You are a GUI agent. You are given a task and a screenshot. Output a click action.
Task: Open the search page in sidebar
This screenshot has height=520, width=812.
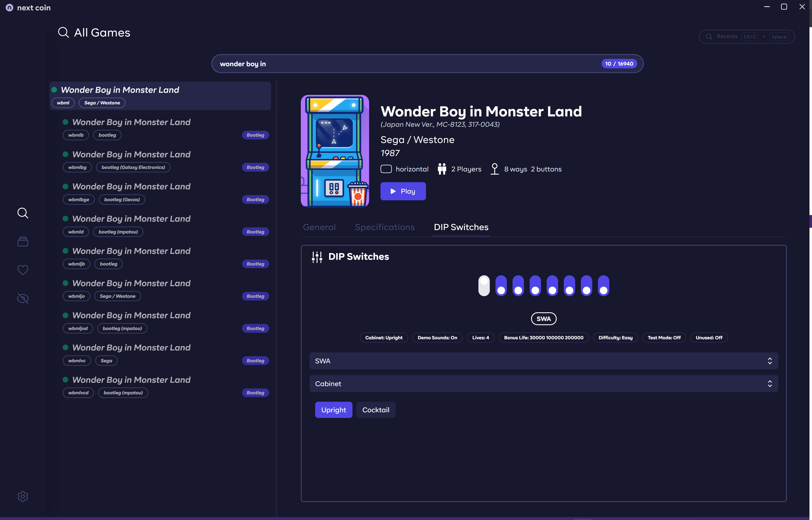(x=23, y=213)
